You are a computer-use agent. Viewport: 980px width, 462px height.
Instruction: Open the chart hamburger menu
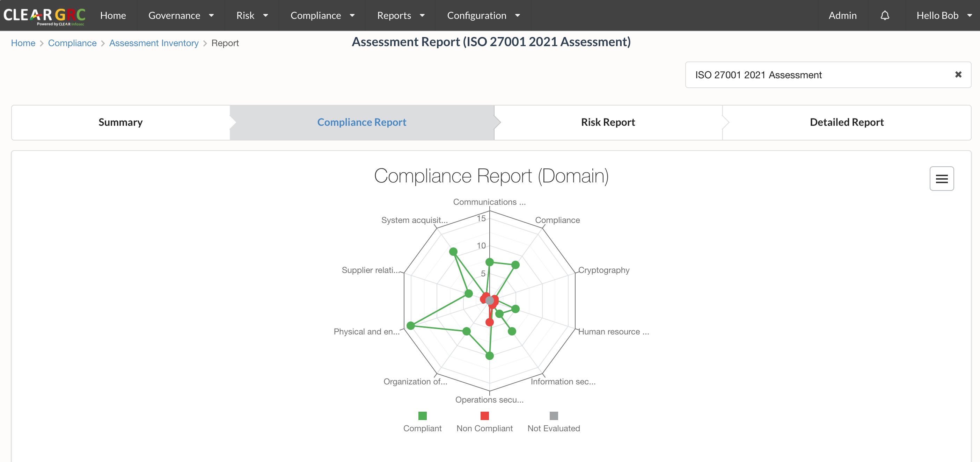point(942,179)
